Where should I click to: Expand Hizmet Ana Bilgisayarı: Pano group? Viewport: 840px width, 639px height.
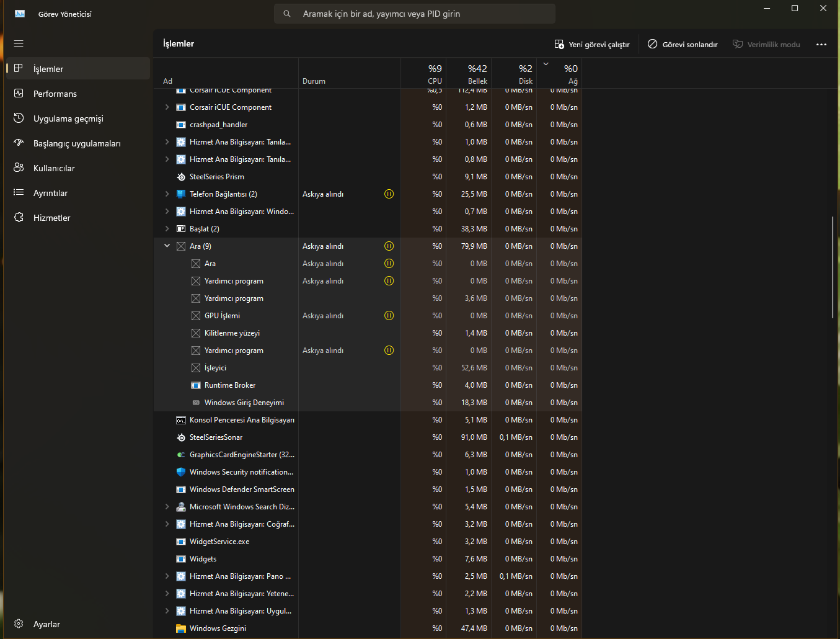pyautogui.click(x=167, y=576)
